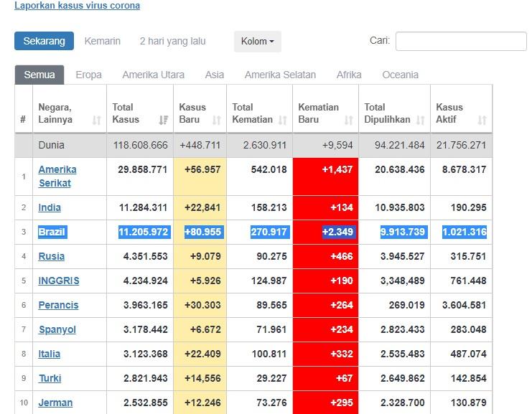Sort by Total Dipulihkan icon
Image resolution: width=532 pixels, height=414 pixels.
tap(421, 121)
